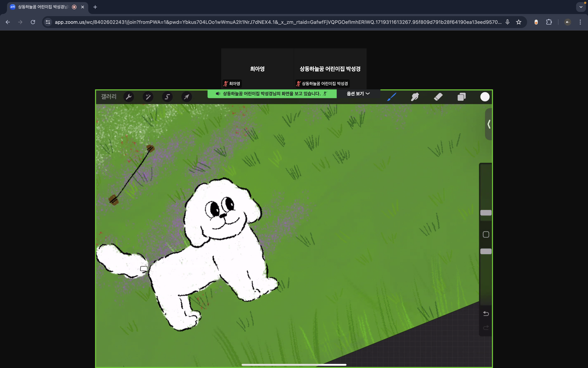
Task: Open the Chrome profile avatar
Action: click(x=568, y=22)
